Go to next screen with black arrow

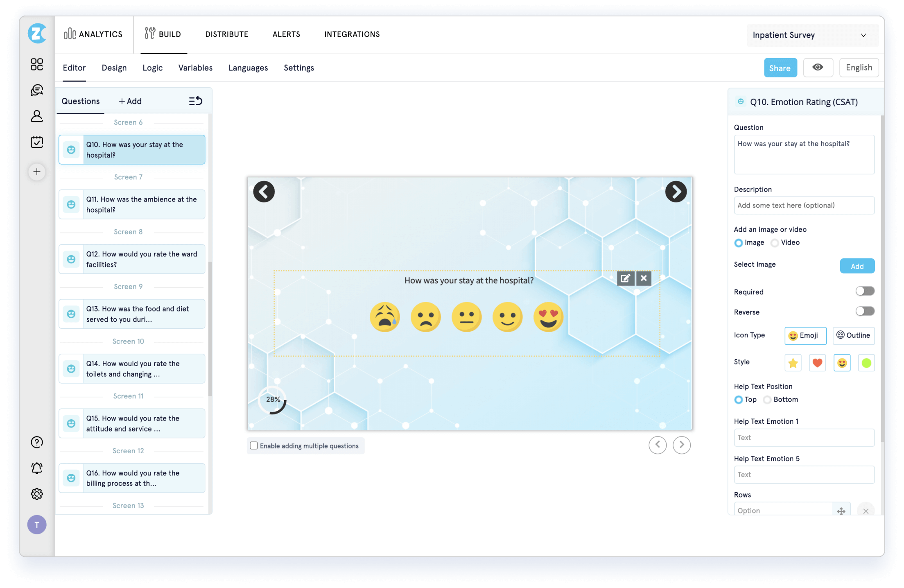(676, 192)
